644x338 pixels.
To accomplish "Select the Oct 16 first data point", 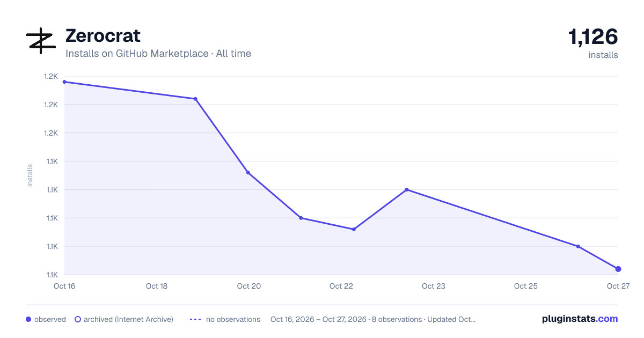I will [64, 82].
